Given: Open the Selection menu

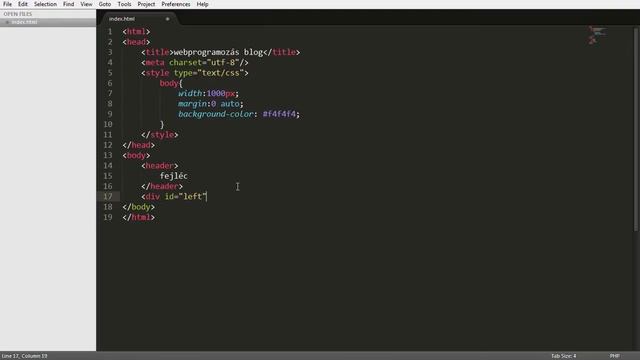Looking at the screenshot, I should [45, 4].
